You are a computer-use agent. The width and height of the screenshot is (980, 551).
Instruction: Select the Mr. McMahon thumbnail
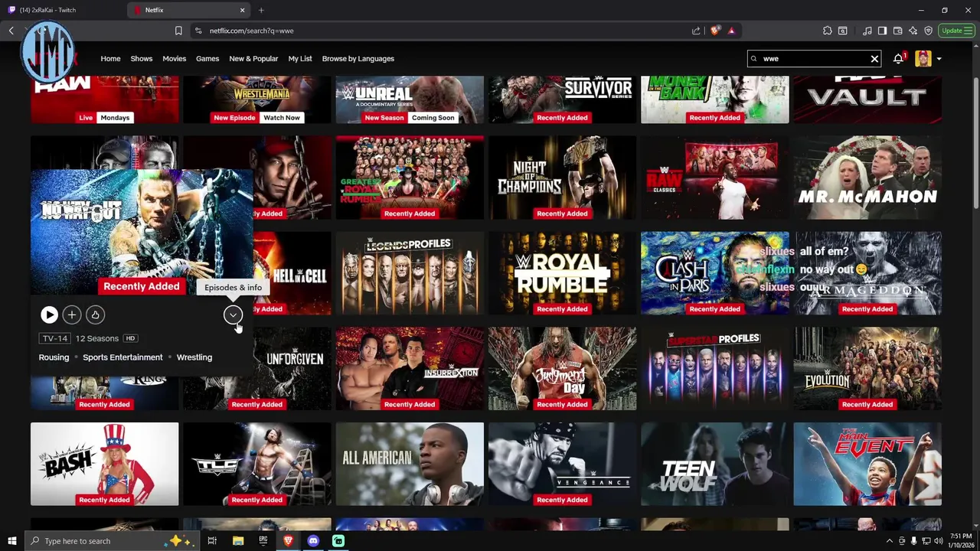point(867,178)
